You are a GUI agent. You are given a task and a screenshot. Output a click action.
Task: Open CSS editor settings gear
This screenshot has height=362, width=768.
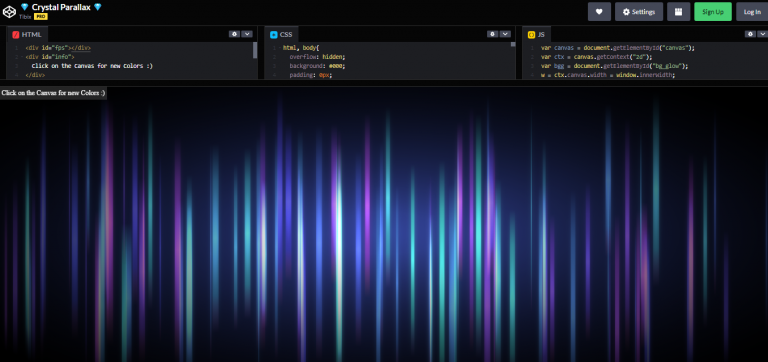[493, 34]
